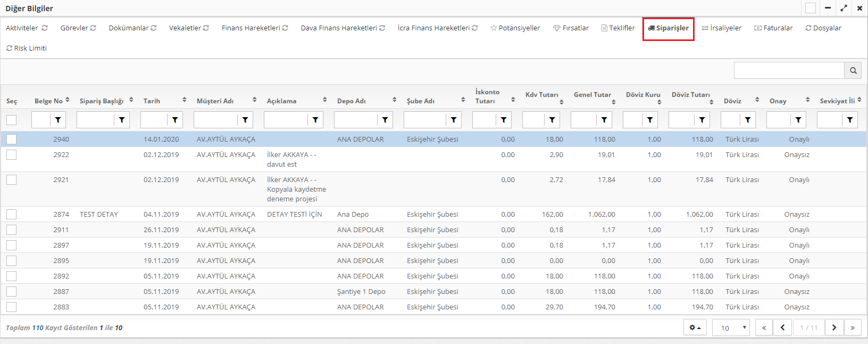Screen dimensions: 868x344
Task: Click the filter icon under Müşteri Adı
Action: 245,120
